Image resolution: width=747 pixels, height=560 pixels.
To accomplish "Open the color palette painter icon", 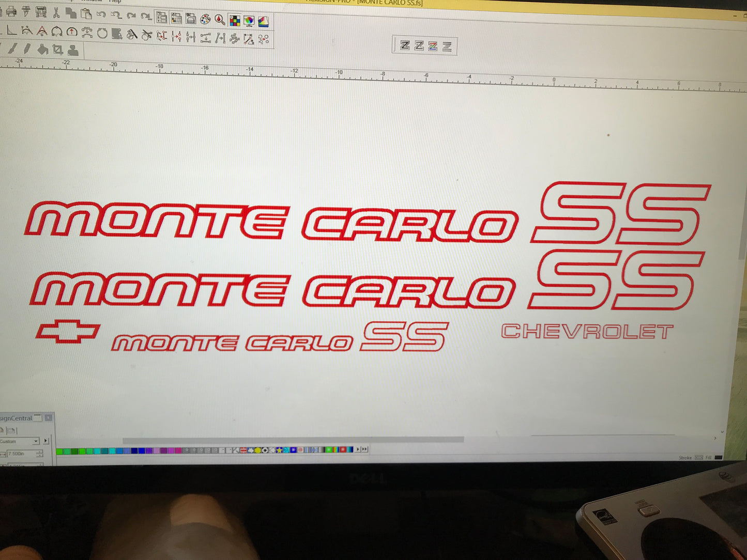I will point(205,20).
